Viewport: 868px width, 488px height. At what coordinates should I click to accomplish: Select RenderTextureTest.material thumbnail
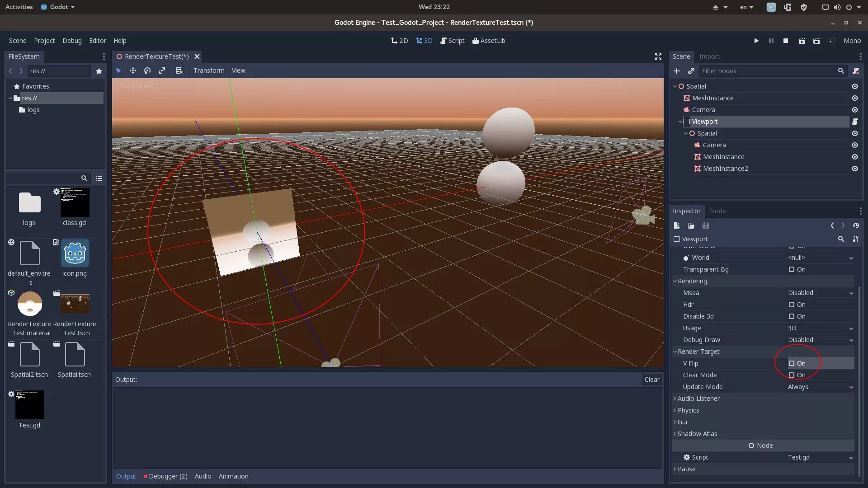(30, 304)
